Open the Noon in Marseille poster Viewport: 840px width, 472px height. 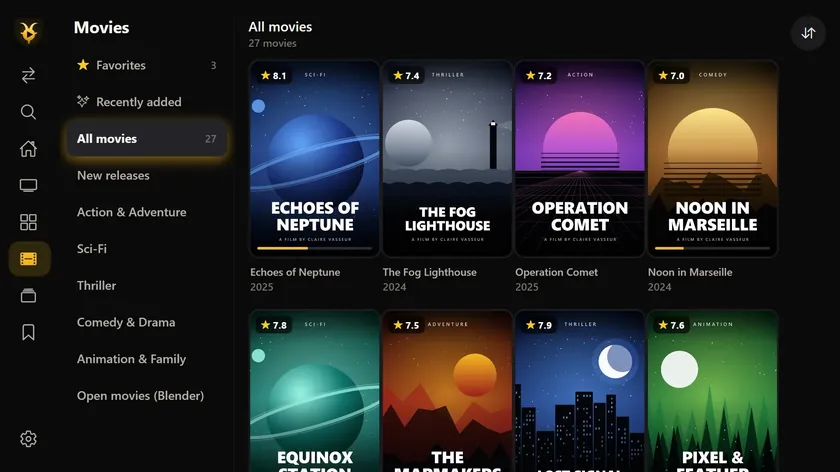click(712, 159)
